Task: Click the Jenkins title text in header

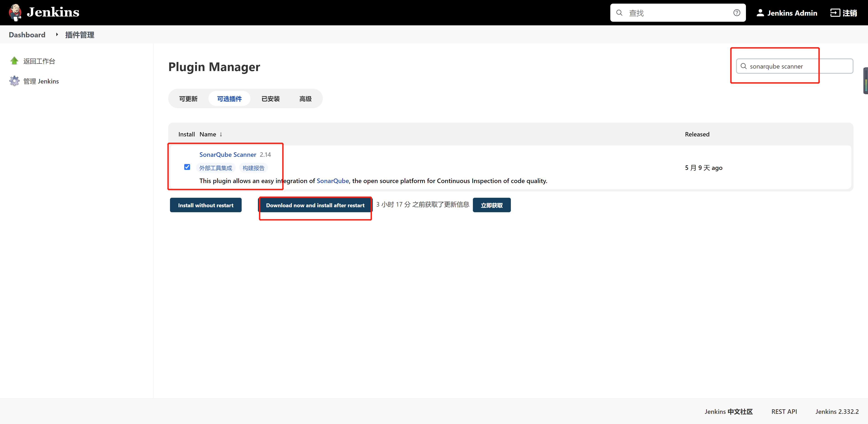Action: click(x=53, y=12)
